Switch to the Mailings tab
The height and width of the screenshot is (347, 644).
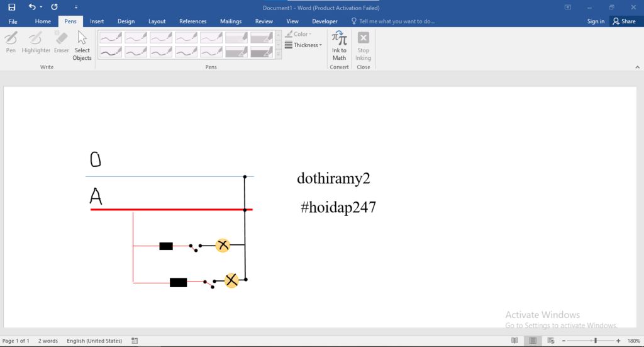coord(231,21)
